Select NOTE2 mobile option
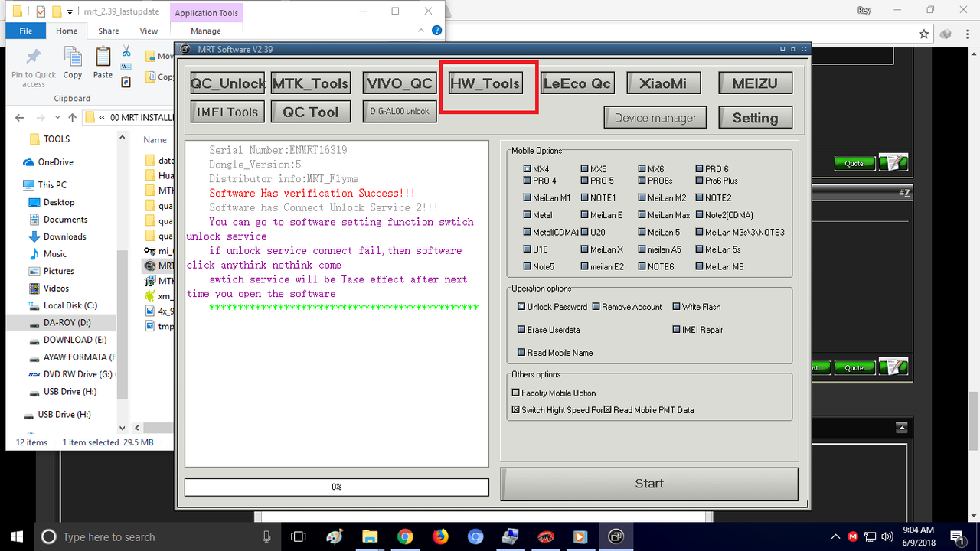The width and height of the screenshot is (980, 551). point(713,197)
